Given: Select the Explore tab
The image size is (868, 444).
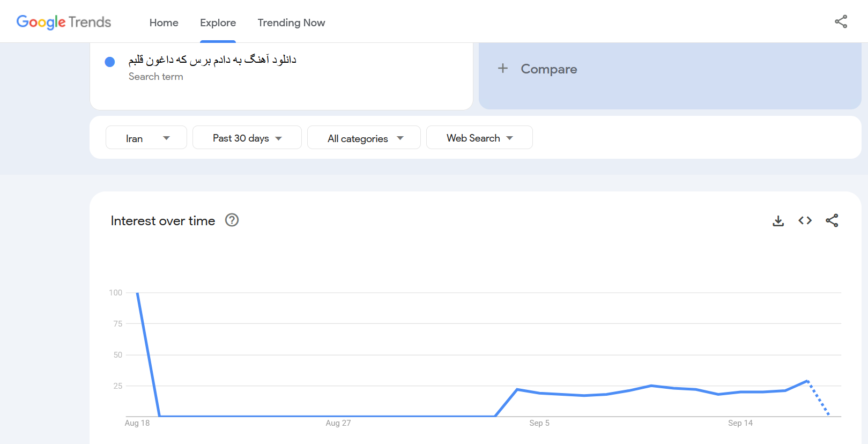Looking at the screenshot, I should (x=218, y=23).
